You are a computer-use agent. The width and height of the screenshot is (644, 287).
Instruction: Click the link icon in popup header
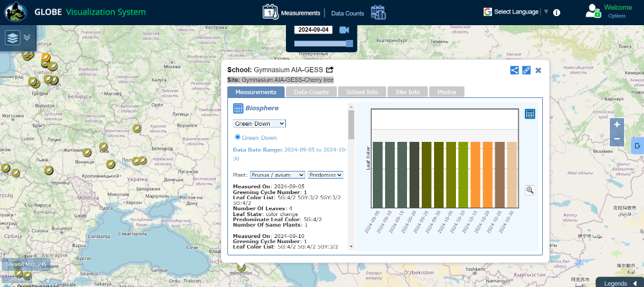pyautogui.click(x=526, y=70)
